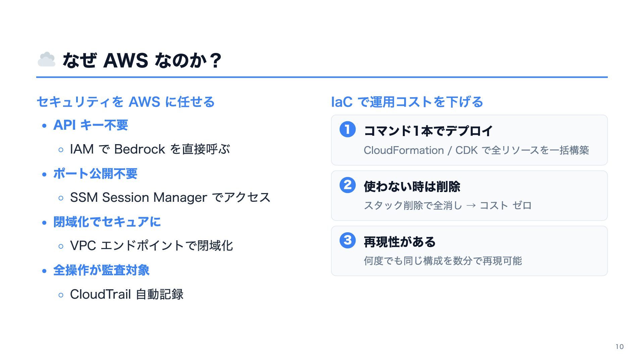Click heading IaC で運用コストを下げる
Image resolution: width=644 pixels, height=362 pixels.
pyautogui.click(x=407, y=102)
